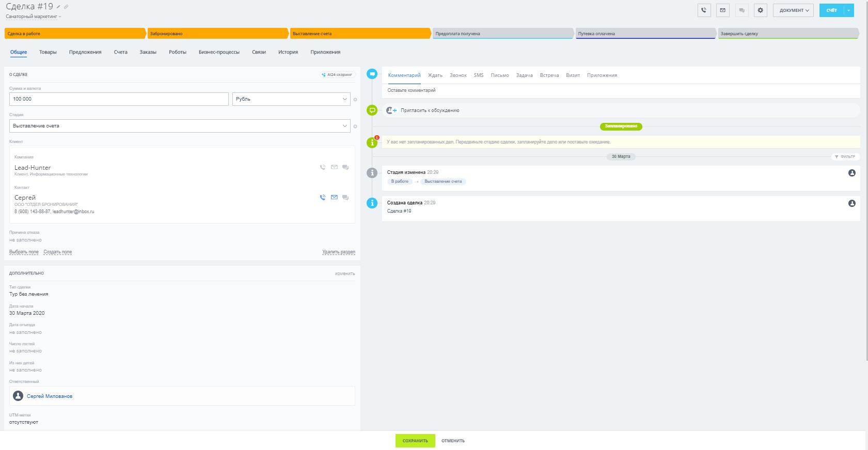Open the ДОКУМЕНТ dropdown
The width and height of the screenshot is (868, 450).
pos(793,10)
